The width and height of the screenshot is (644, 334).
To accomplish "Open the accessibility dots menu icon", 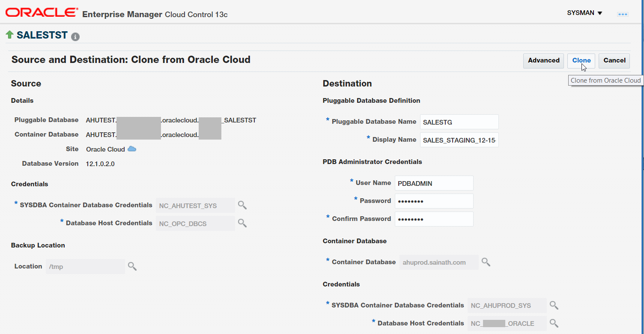I will pos(623,14).
